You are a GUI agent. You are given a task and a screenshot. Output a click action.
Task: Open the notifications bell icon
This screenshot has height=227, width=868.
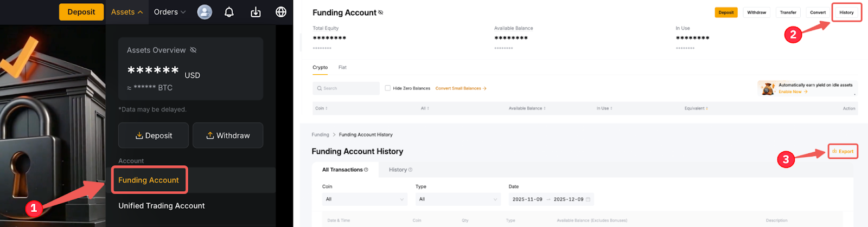[x=229, y=12]
